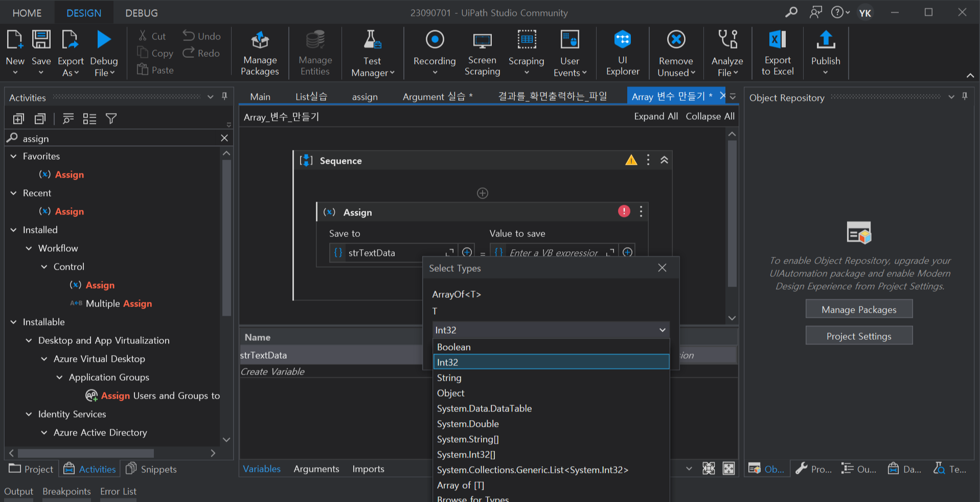Open Test Manager

pyautogui.click(x=373, y=53)
